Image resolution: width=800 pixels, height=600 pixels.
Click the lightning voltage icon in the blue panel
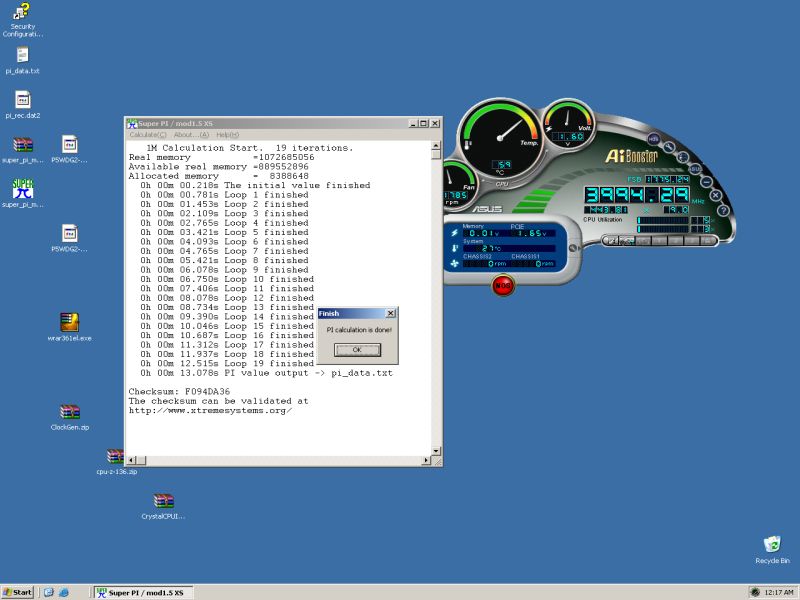click(454, 233)
